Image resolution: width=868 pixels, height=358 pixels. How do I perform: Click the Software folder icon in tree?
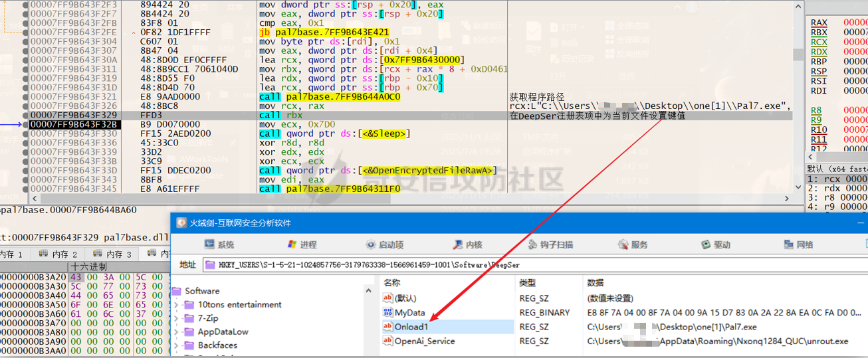tap(177, 291)
